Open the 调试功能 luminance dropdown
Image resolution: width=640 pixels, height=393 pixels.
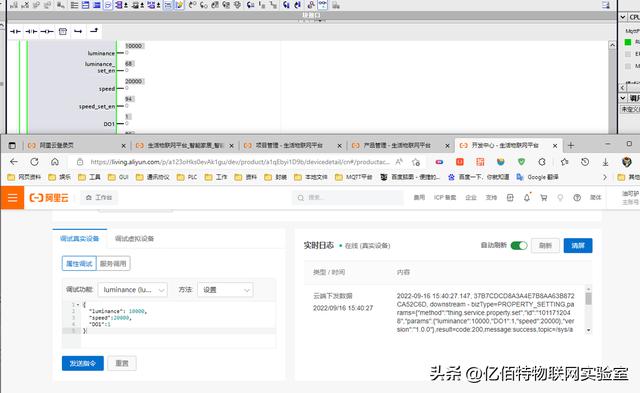click(x=133, y=290)
